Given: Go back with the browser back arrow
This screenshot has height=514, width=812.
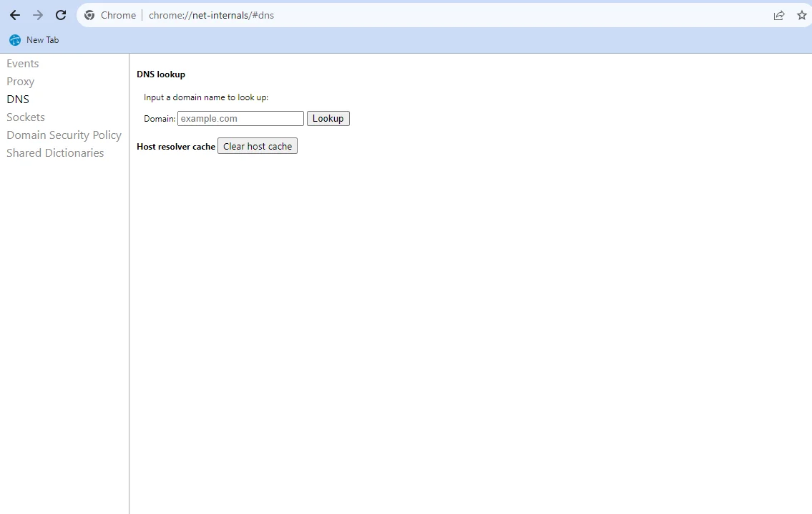Looking at the screenshot, I should [x=15, y=15].
